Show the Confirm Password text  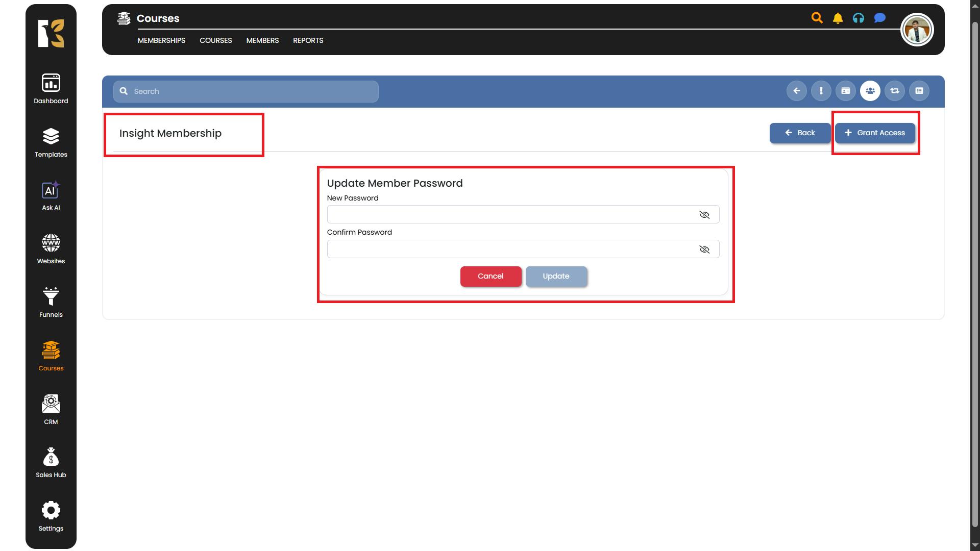click(704, 249)
